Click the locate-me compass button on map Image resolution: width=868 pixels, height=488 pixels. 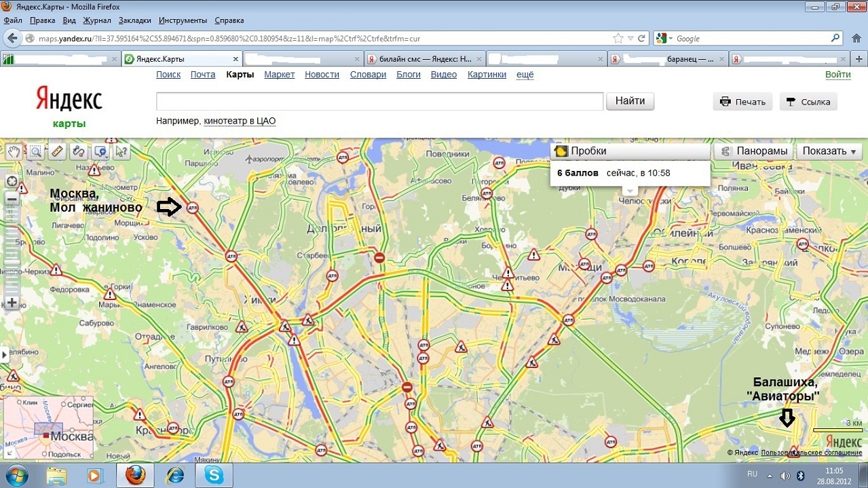12,181
